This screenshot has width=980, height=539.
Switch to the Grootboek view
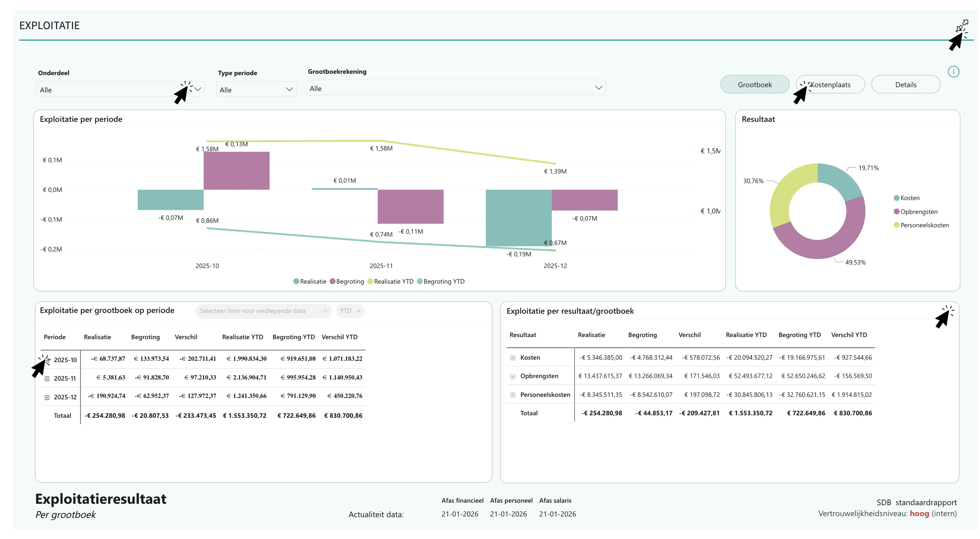coord(755,84)
